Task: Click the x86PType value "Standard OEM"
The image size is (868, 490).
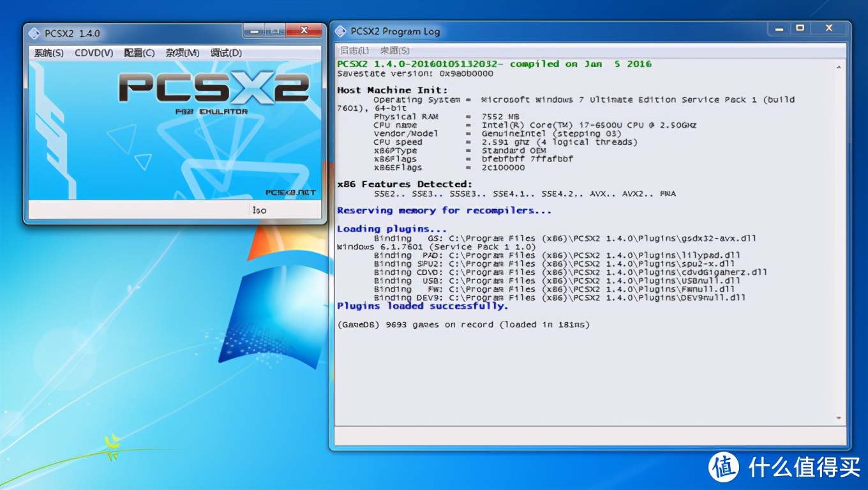Action: 514,151
